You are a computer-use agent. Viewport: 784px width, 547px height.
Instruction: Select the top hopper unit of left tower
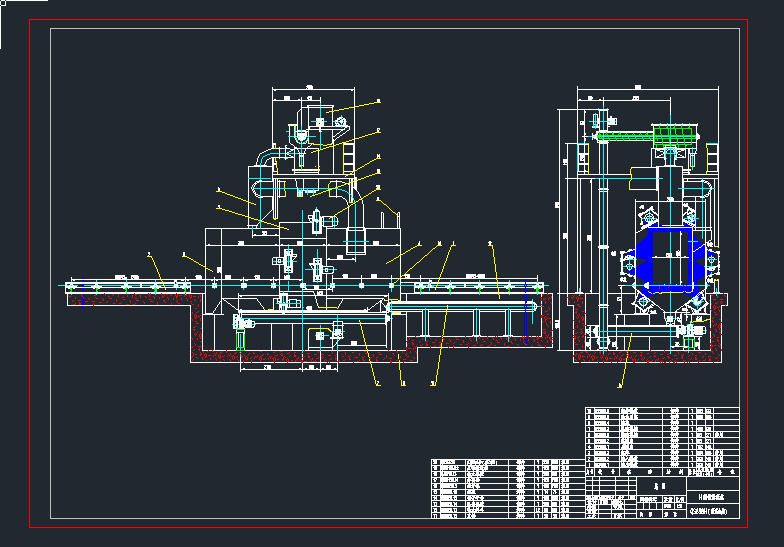pos(319,111)
